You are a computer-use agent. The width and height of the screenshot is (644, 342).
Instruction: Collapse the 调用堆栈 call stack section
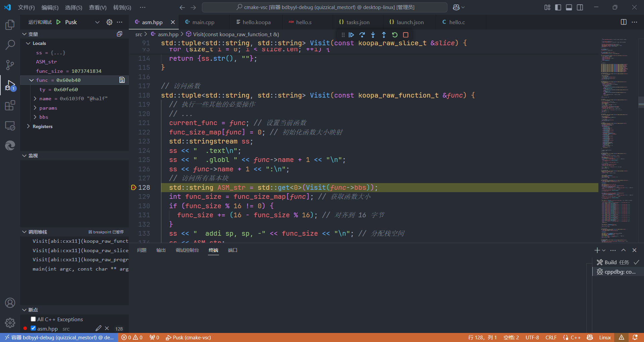click(x=24, y=232)
